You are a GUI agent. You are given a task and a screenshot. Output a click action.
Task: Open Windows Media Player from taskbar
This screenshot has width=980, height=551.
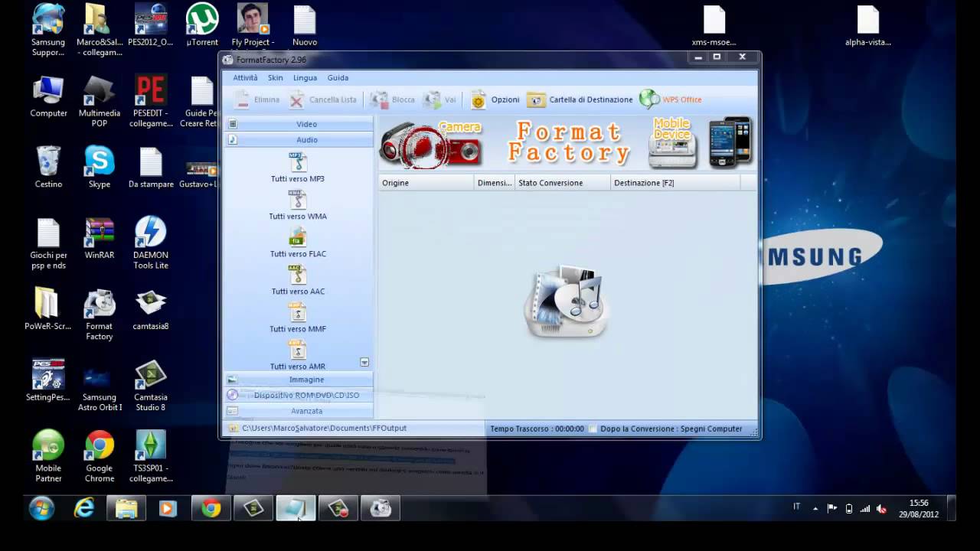(168, 508)
